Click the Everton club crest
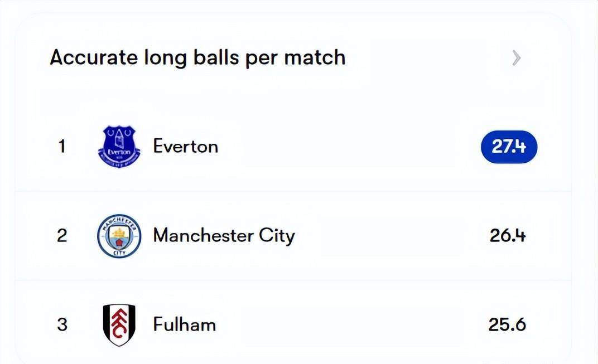Image resolution: width=598 pixels, height=364 pixels. [x=119, y=147]
